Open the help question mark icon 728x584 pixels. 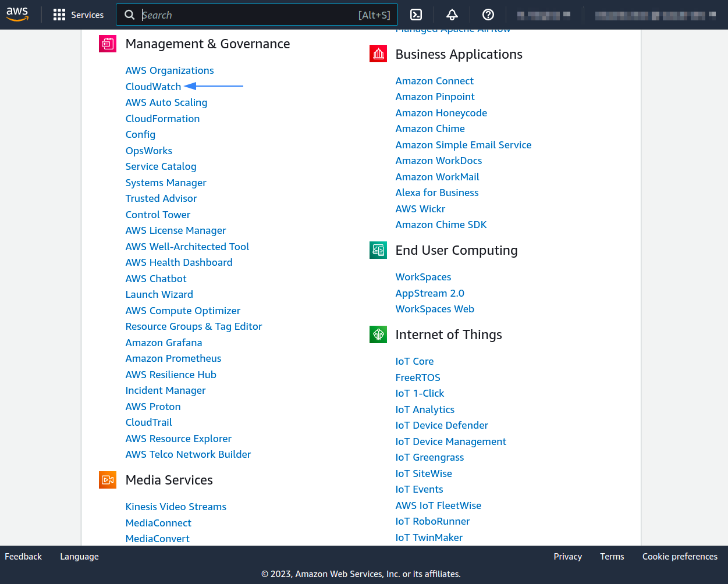(x=488, y=15)
